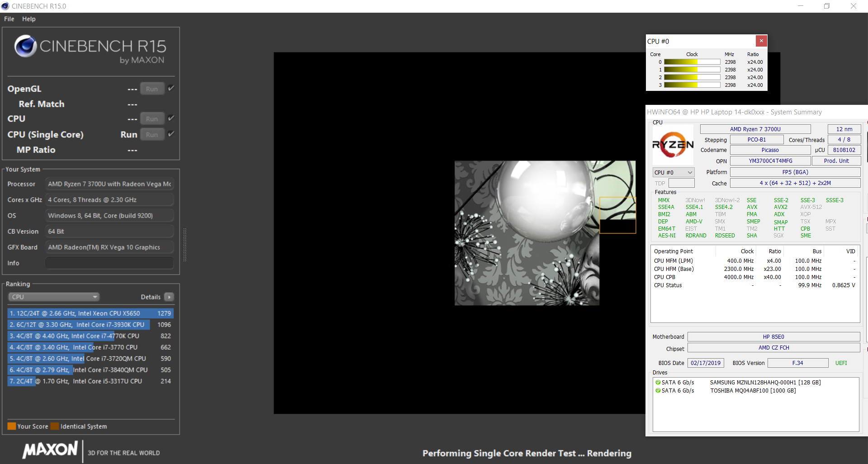Click the AES-NI feature flag

667,236
